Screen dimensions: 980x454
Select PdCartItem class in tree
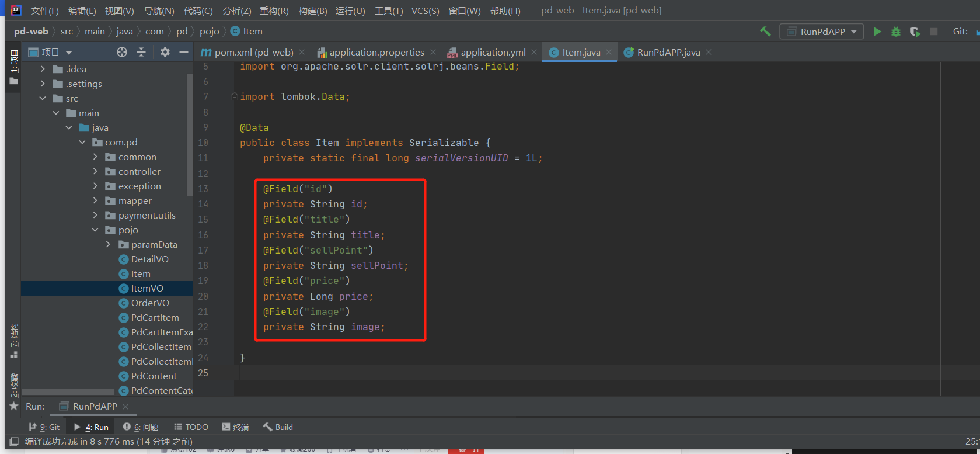pos(149,317)
